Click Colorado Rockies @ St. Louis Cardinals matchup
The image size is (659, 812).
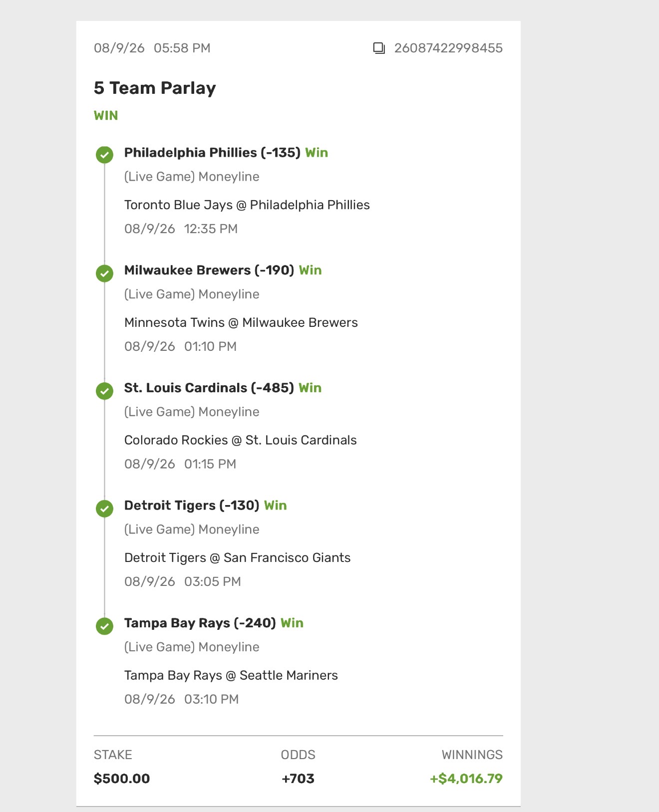pyautogui.click(x=241, y=440)
